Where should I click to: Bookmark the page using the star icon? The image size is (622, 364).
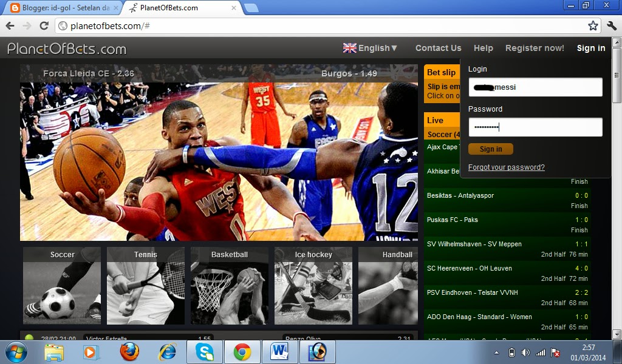click(x=593, y=25)
